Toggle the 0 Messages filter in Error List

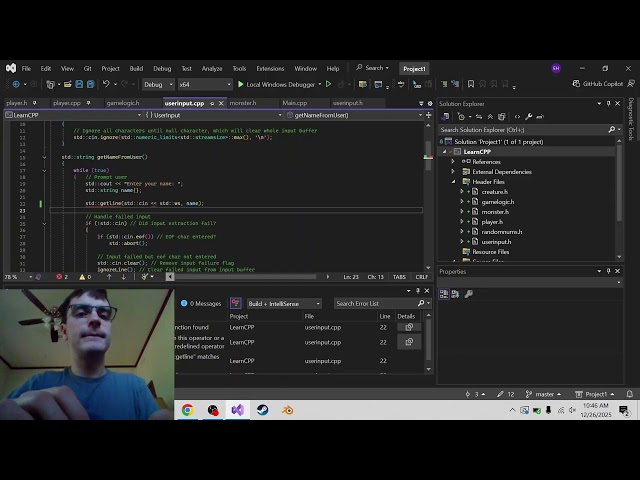201,303
